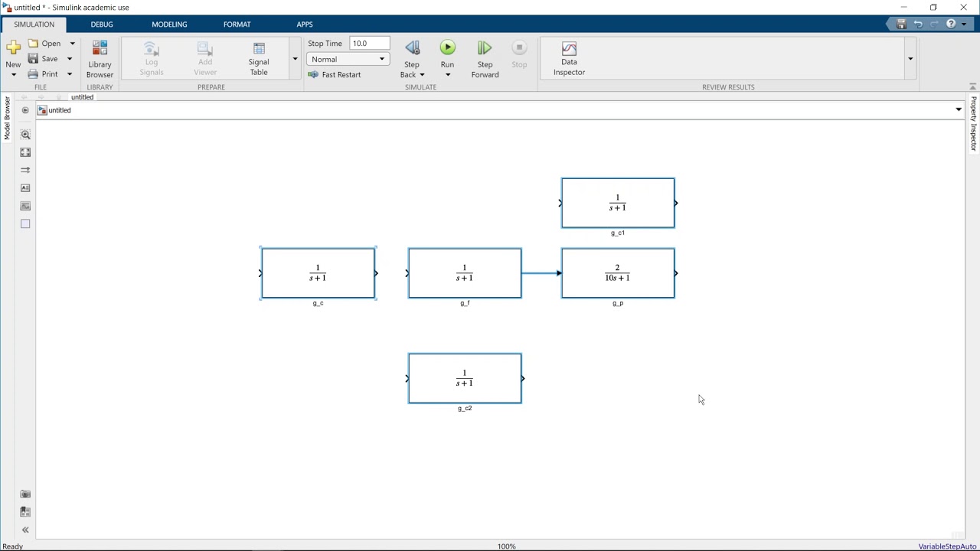Create a new model with New icon
980x551 pixels.
pyautogui.click(x=13, y=48)
